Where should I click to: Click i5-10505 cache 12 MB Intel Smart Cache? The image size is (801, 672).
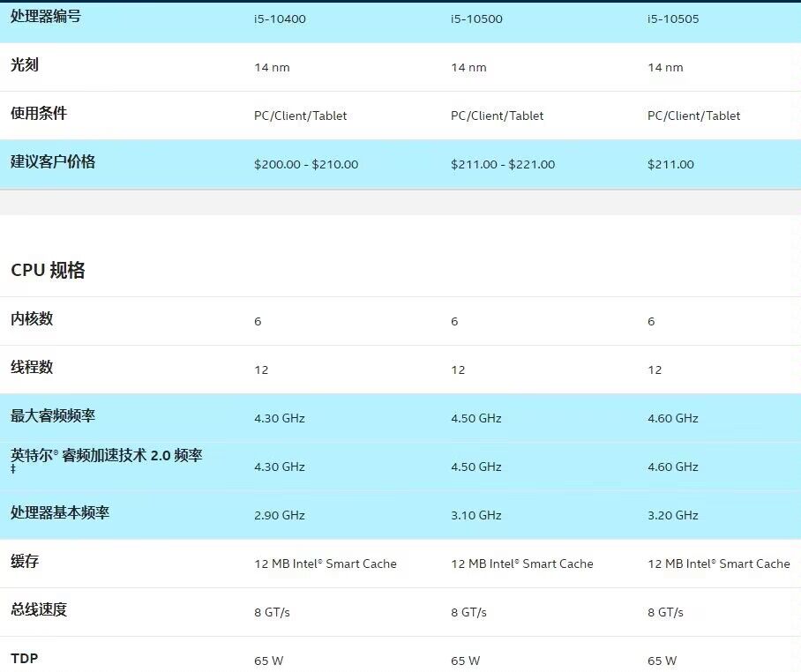click(x=719, y=564)
